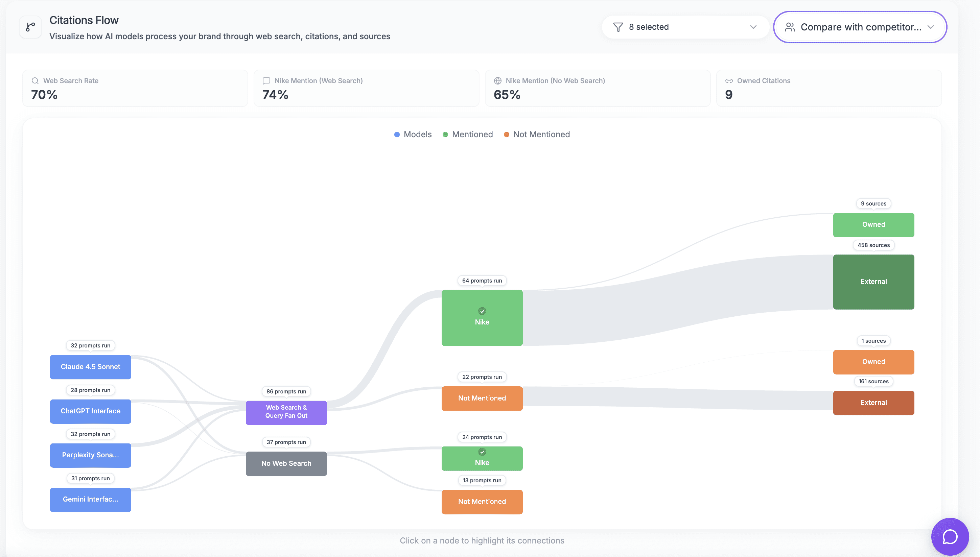Click the competitors people icon
Viewport: 980px width, 557px height.
(790, 27)
